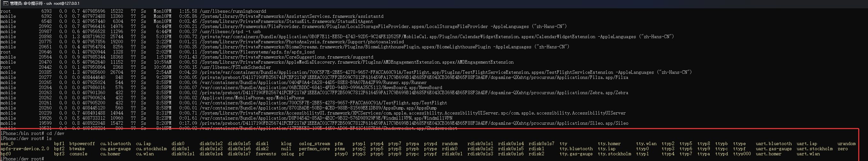Image resolution: width=868 pixels, height=161 pixels.
Task: Select 'cu.bluetooth' in the output
Action: 115,143
